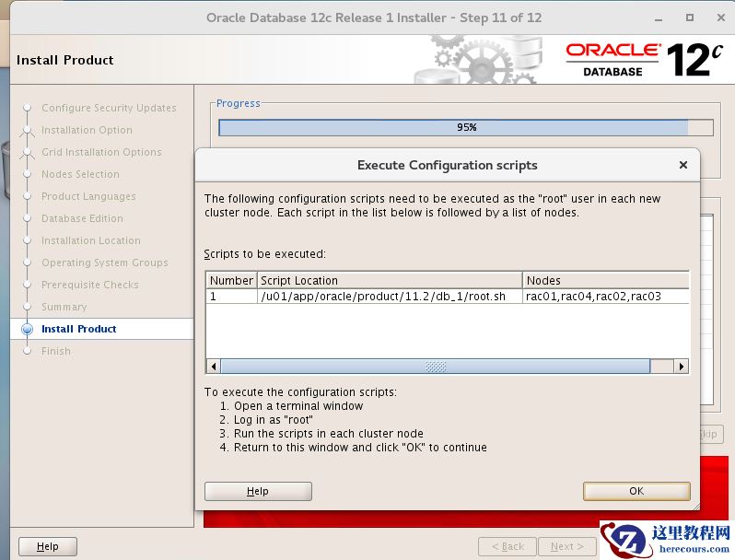Image resolution: width=735 pixels, height=560 pixels.
Task: Select Database Edition step
Action: 82,218
